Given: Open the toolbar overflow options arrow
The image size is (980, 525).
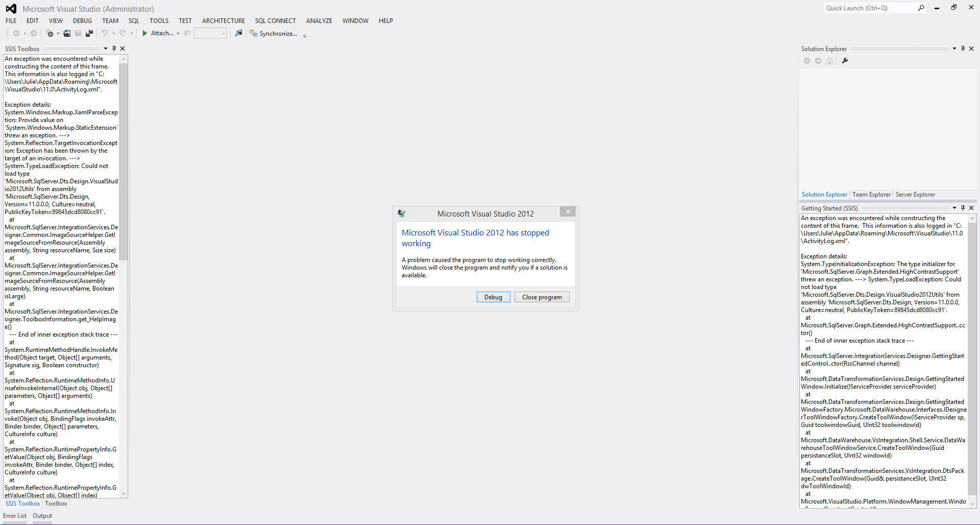Looking at the screenshot, I should (305, 36).
